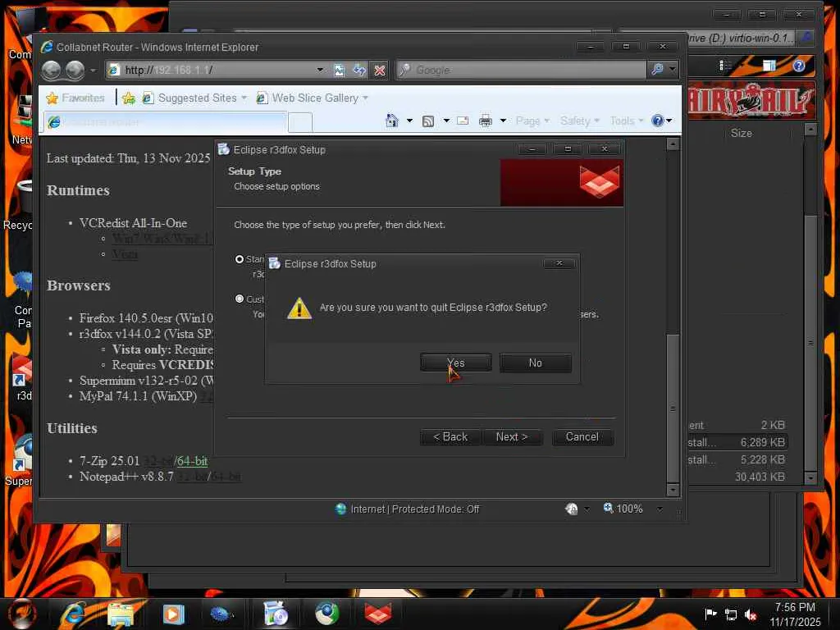
Task: Open Web Slice Gallery in favorites bar
Action: click(x=313, y=98)
